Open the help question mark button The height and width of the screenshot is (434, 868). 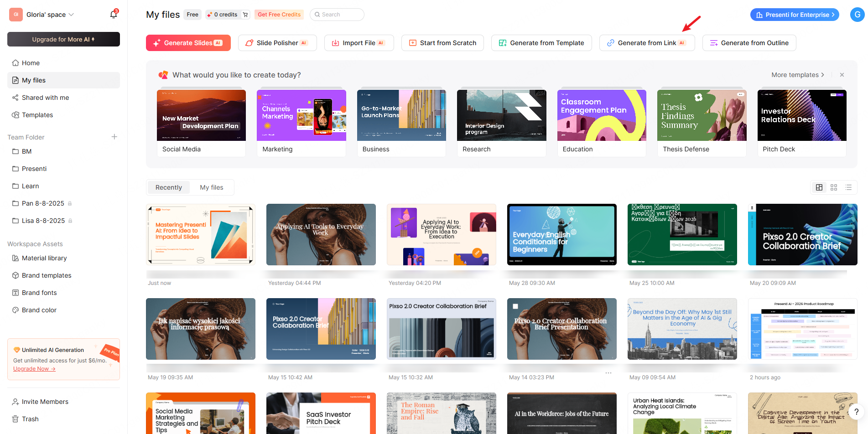[856, 412]
